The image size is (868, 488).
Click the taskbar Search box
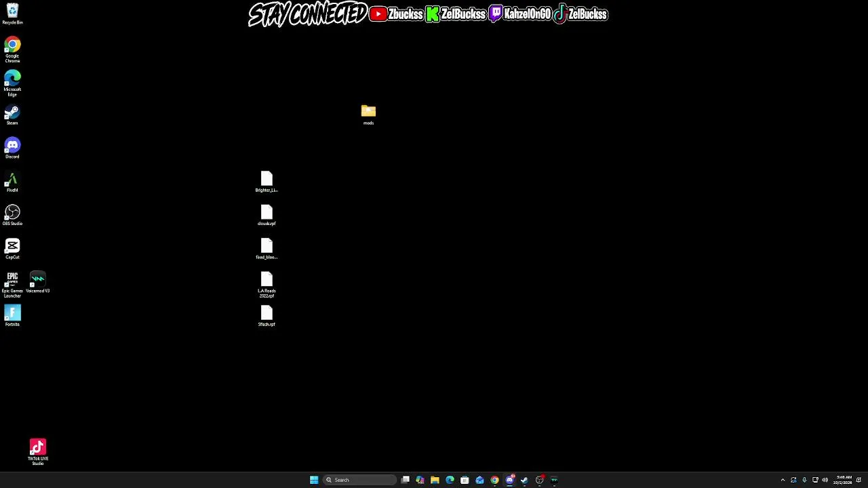tap(359, 480)
